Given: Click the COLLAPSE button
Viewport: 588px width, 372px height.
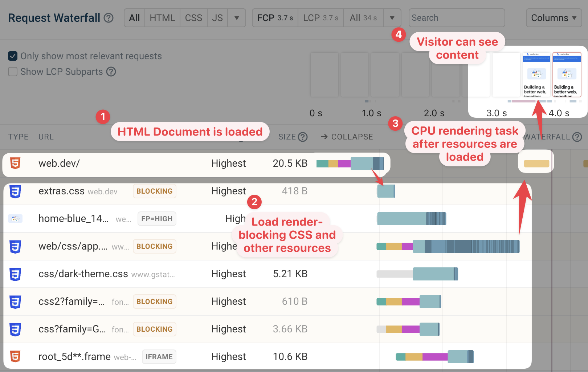Looking at the screenshot, I should click(347, 137).
